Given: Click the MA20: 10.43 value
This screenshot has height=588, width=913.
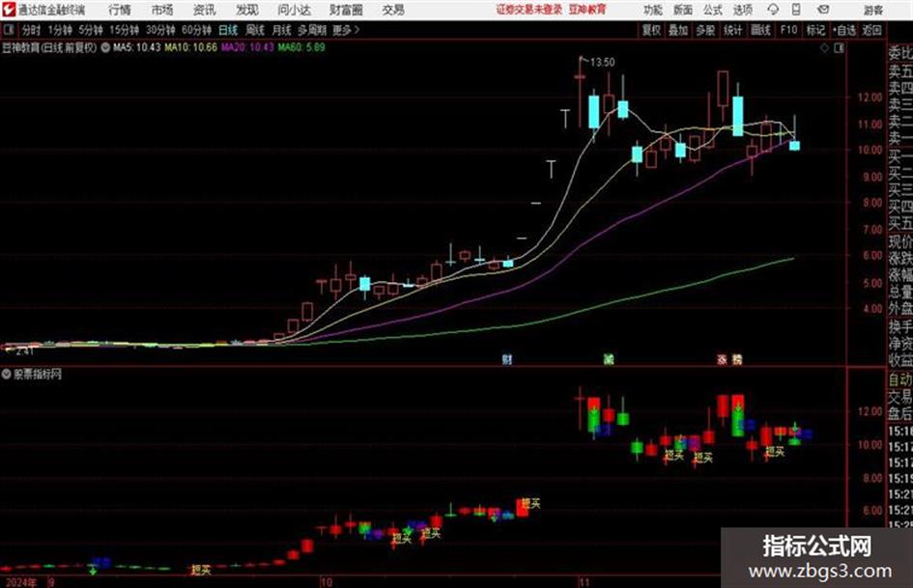Looking at the screenshot, I should click(x=247, y=47).
